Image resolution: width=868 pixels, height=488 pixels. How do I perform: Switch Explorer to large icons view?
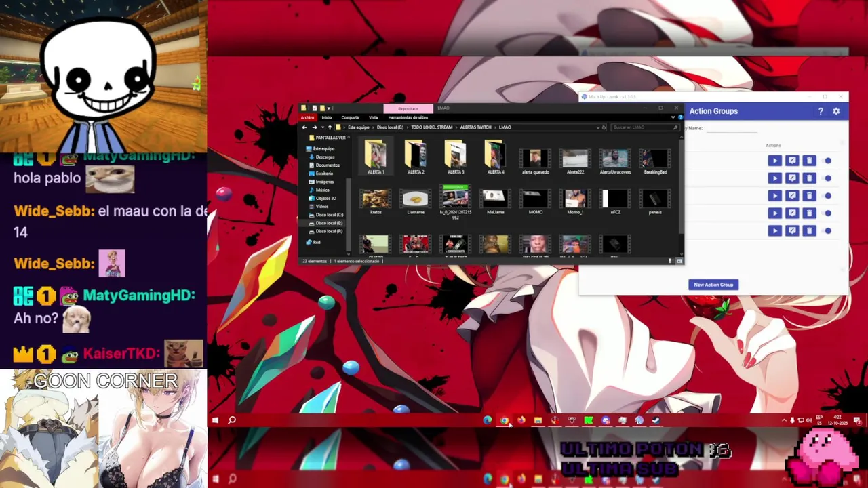click(x=679, y=261)
